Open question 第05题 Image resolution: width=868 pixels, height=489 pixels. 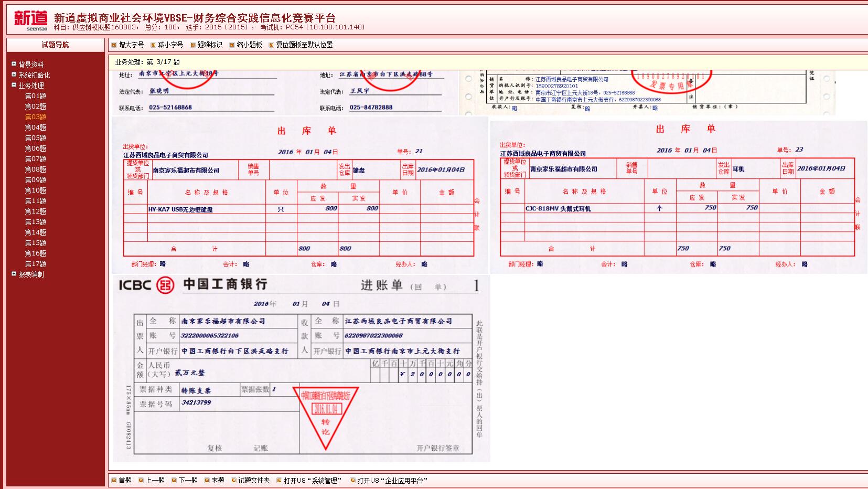click(36, 138)
